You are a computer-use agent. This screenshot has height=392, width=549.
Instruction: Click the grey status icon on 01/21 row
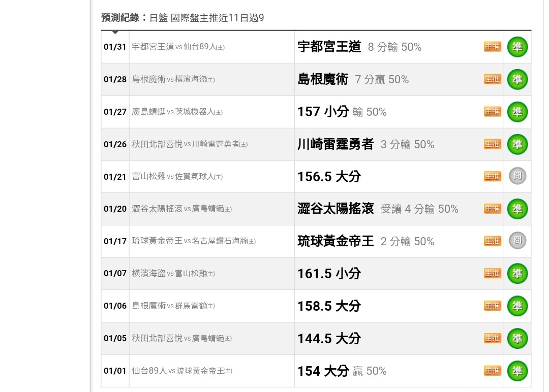pos(517,176)
